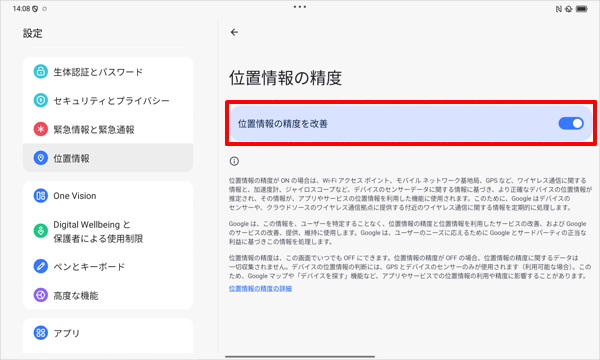Click the green Digital Wellbeing icon
The height and width of the screenshot is (360, 600).
[x=41, y=231]
